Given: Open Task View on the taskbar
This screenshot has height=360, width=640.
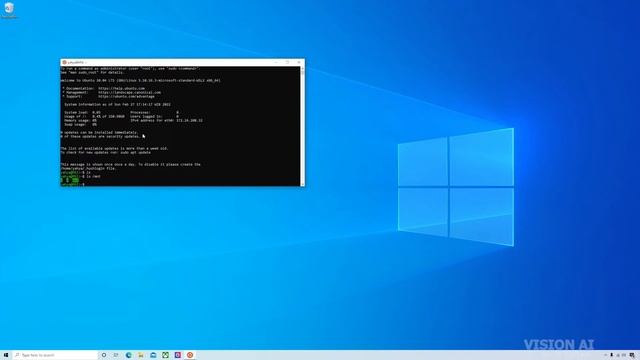Looking at the screenshot, I should click(x=116, y=355).
